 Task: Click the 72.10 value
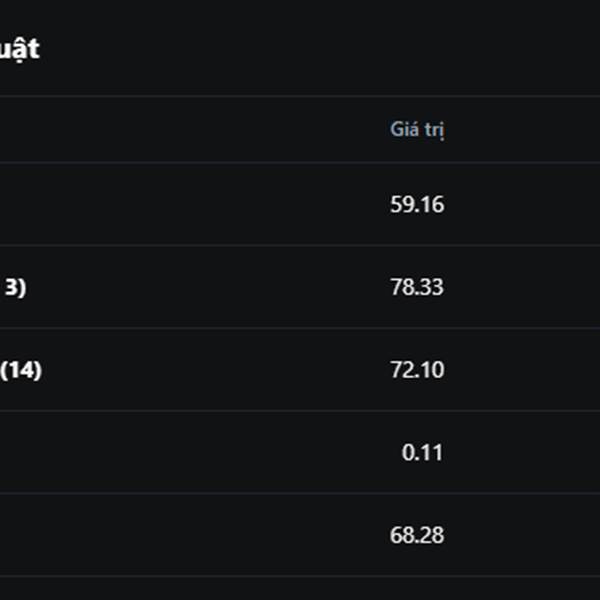click(x=417, y=370)
